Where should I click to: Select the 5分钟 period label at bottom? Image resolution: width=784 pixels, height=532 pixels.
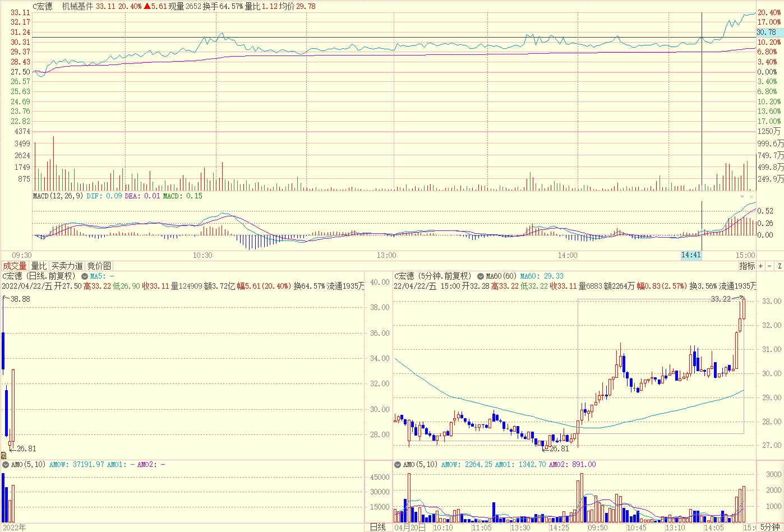click(x=769, y=527)
